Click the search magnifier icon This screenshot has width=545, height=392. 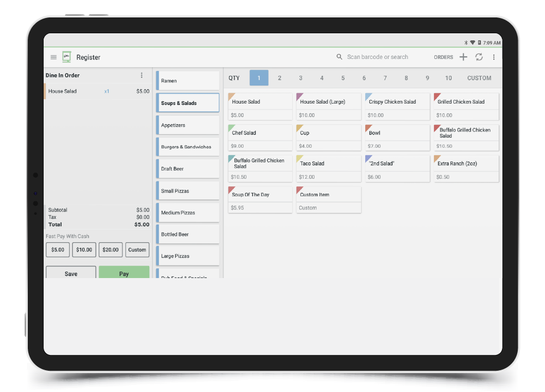coord(340,57)
